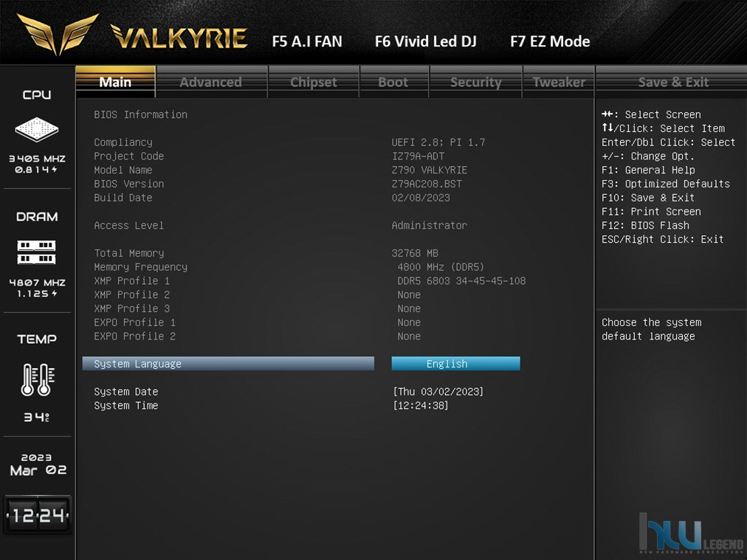Click the Access Level label
This screenshot has height=560, width=747.
pos(129,225)
